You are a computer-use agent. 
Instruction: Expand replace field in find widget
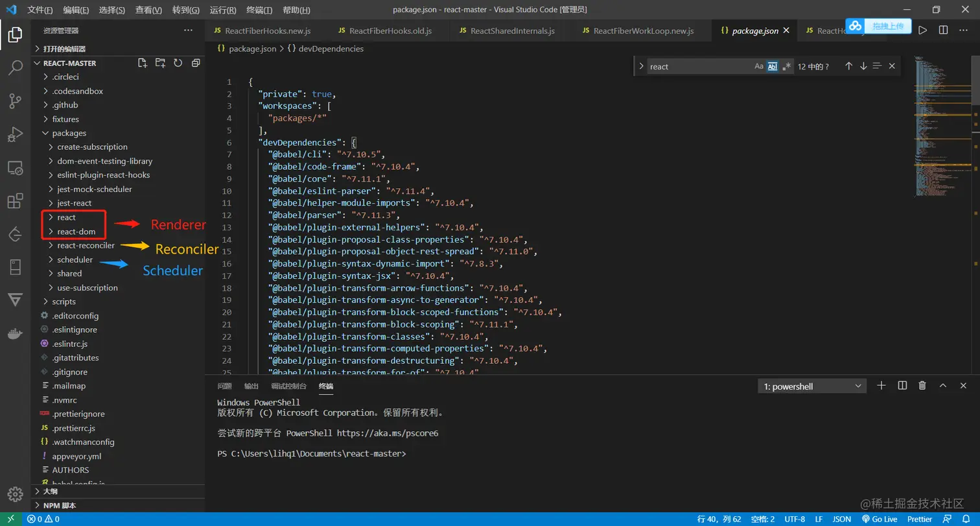[641, 66]
